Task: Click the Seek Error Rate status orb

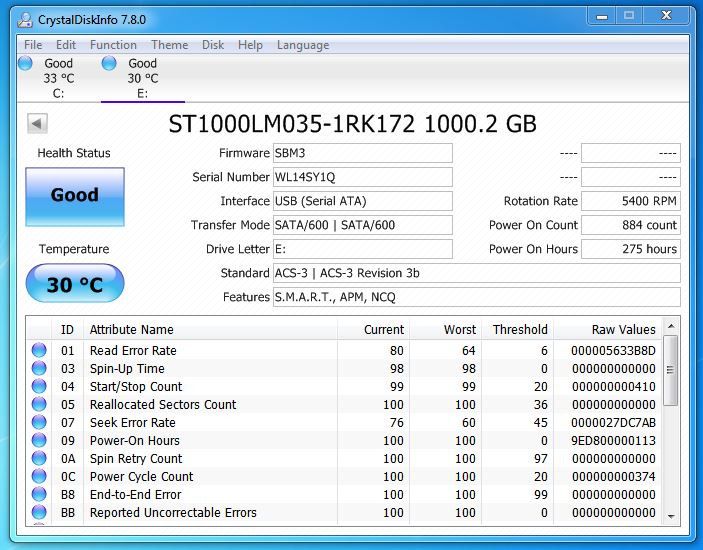Action: pyautogui.click(x=39, y=423)
